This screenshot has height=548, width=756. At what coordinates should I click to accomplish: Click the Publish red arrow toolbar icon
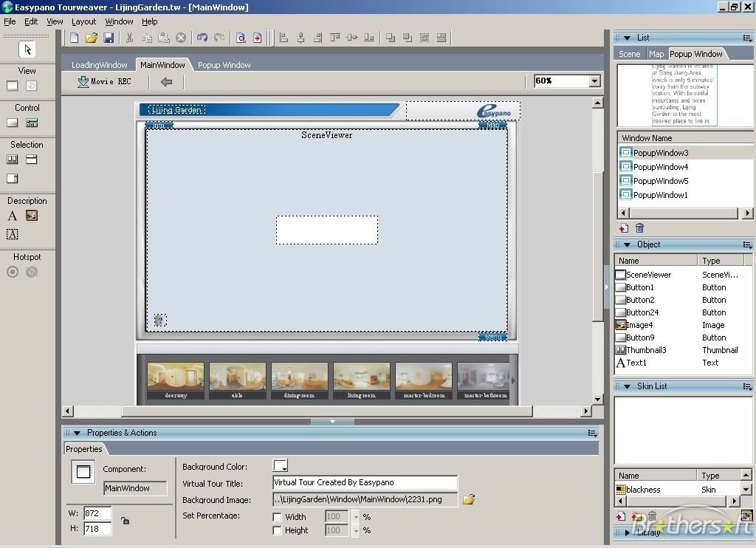258,38
